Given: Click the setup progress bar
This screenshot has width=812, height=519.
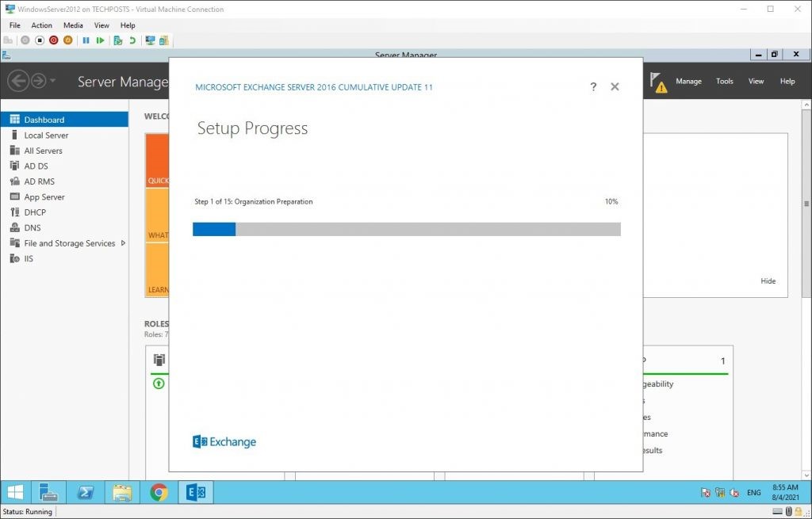Looking at the screenshot, I should 406,229.
